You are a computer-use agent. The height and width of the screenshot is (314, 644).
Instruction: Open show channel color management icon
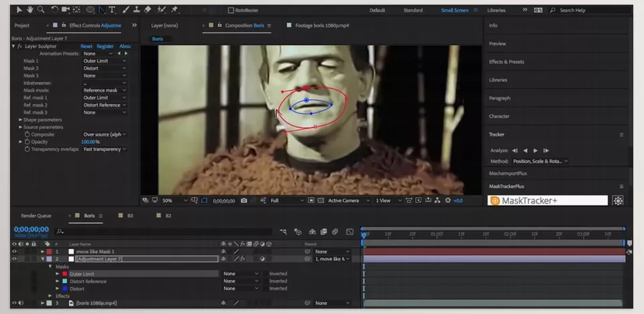[x=263, y=201]
